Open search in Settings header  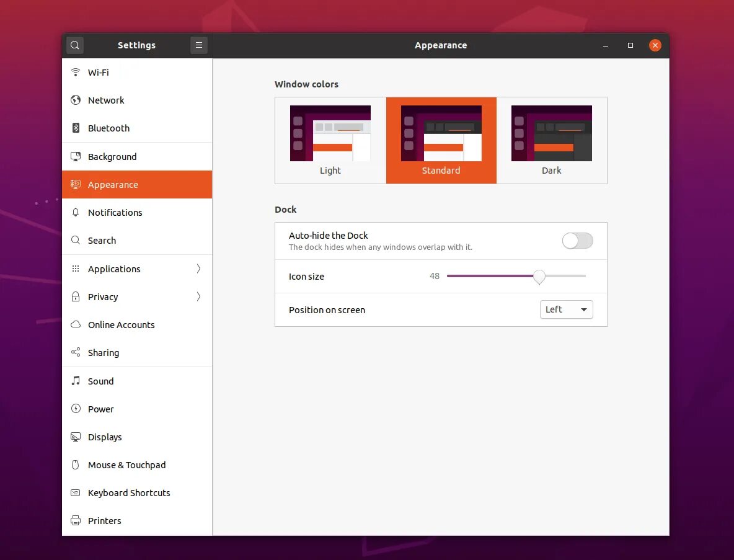pyautogui.click(x=75, y=45)
